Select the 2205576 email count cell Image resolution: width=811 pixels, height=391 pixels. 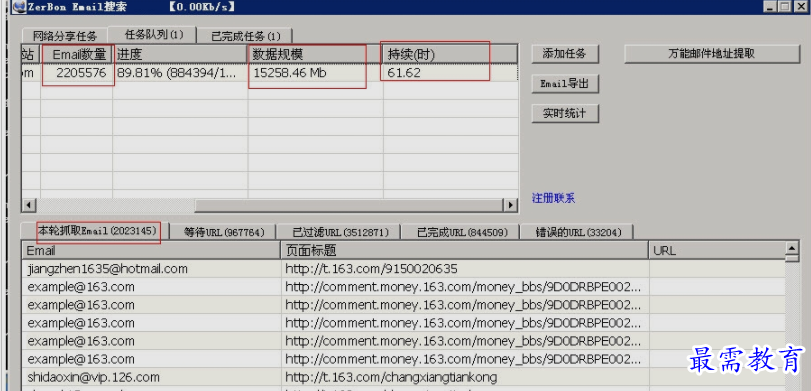77,73
